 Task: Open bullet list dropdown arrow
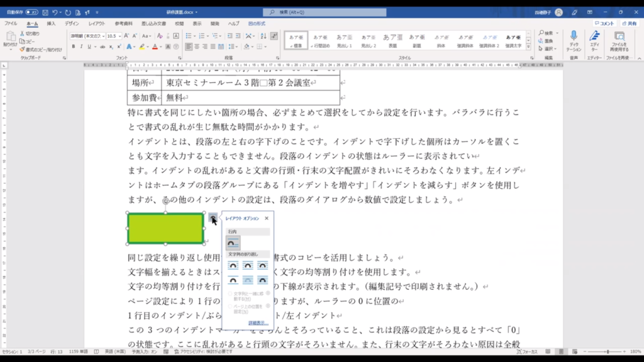point(194,36)
